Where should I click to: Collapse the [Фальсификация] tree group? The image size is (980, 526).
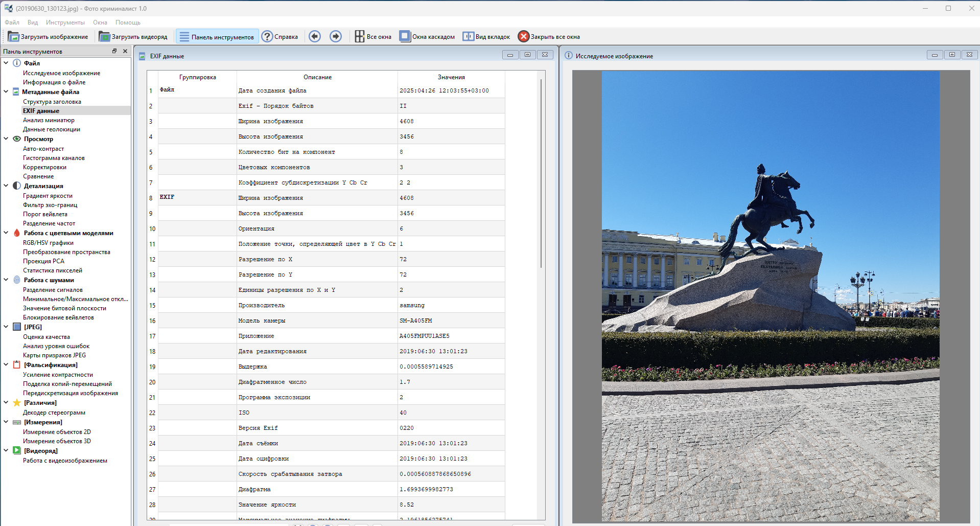point(6,364)
